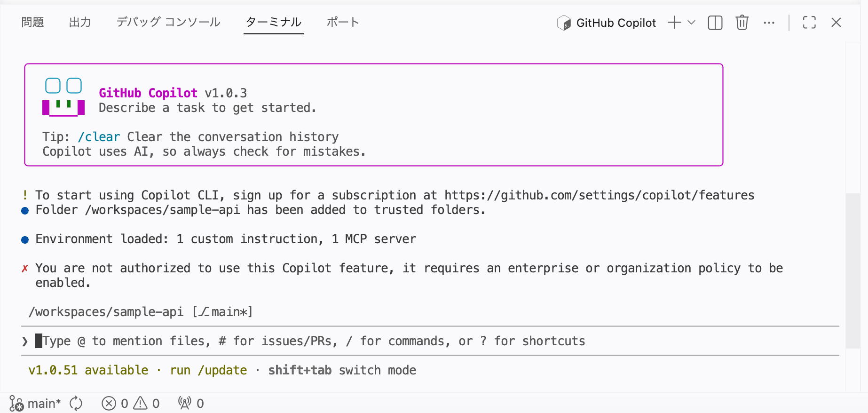Switch to the 問題 tab
Image resolution: width=868 pixels, height=413 pixels.
(32, 22)
